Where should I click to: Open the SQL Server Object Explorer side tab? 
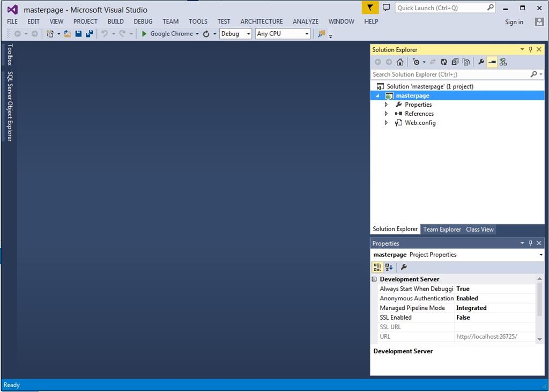pyautogui.click(x=10, y=106)
